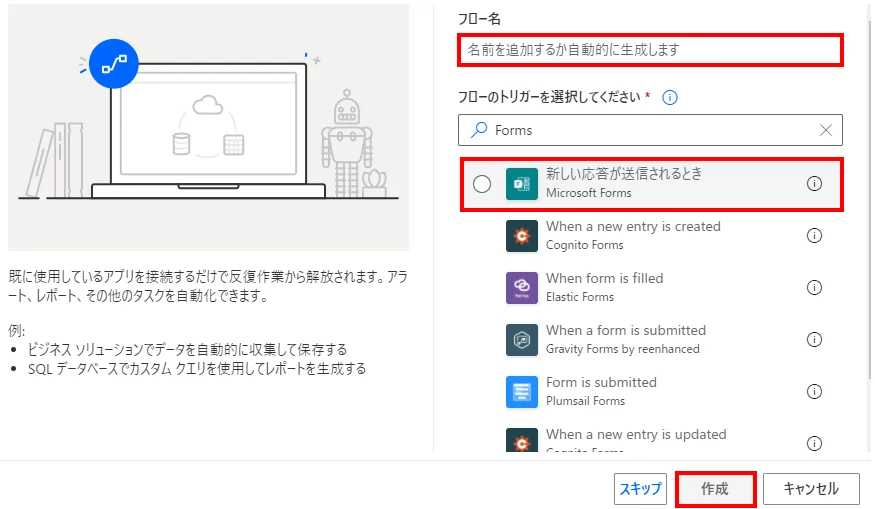The image size is (875, 509).
Task: Show info for When form is filled trigger
Action: point(814,288)
